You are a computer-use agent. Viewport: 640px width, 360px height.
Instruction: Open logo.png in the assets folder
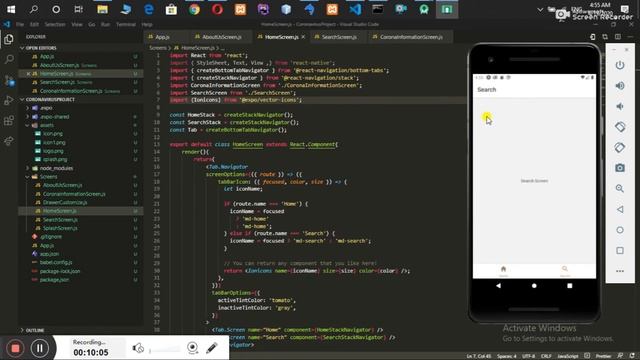[x=53, y=151]
